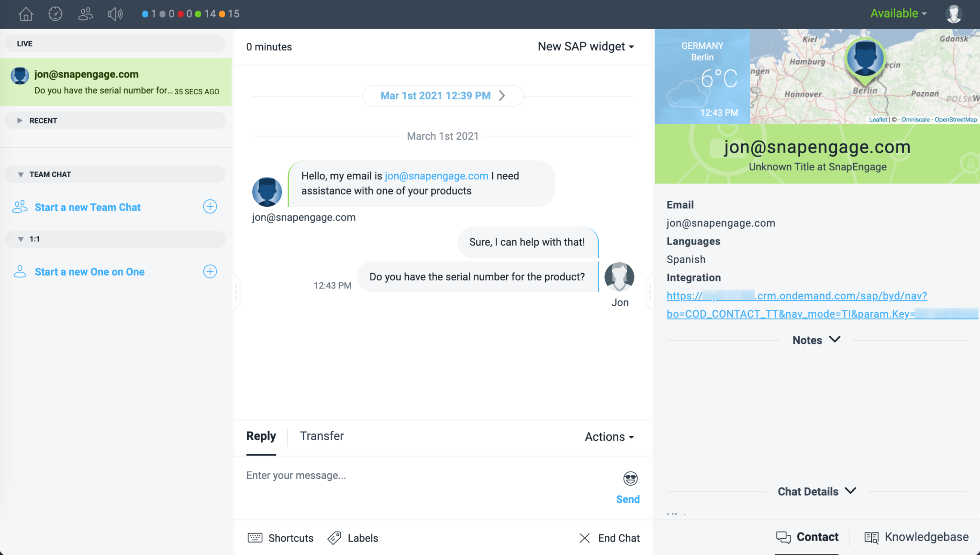Click the jon@snapengage.com integration link
The image size is (980, 555).
click(797, 303)
